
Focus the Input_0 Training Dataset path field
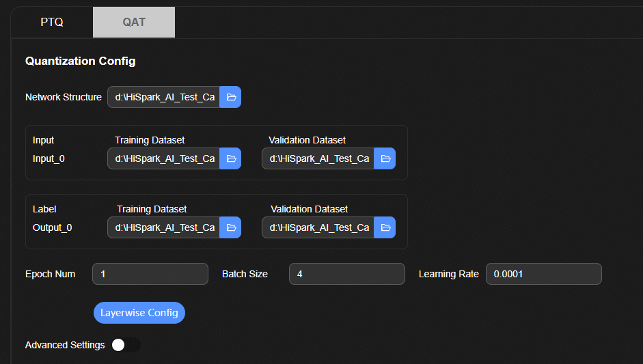(x=164, y=158)
